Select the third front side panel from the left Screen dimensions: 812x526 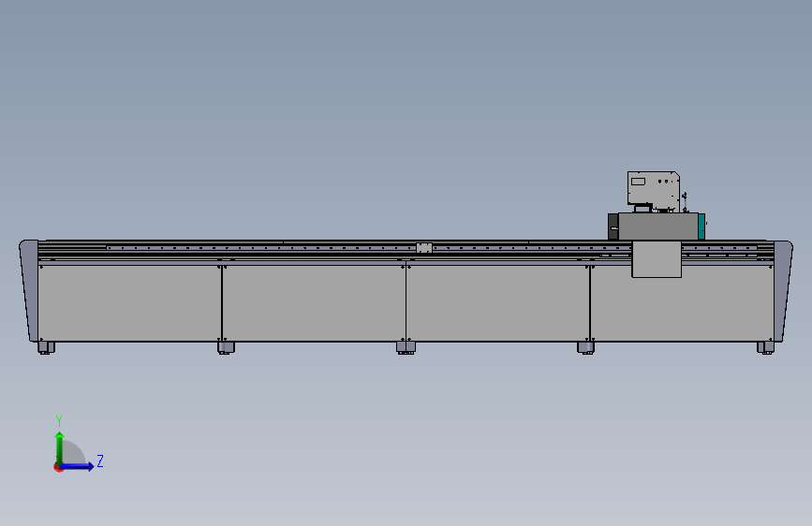497,303
